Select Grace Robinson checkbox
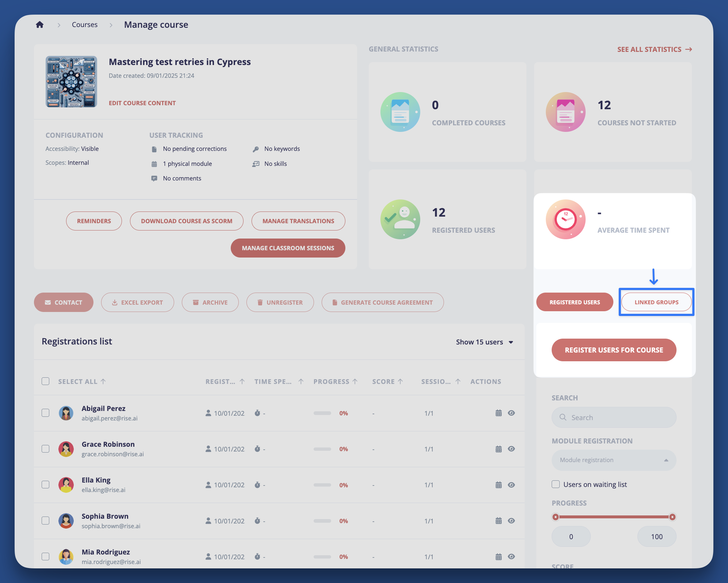The height and width of the screenshot is (583, 728). click(x=46, y=449)
